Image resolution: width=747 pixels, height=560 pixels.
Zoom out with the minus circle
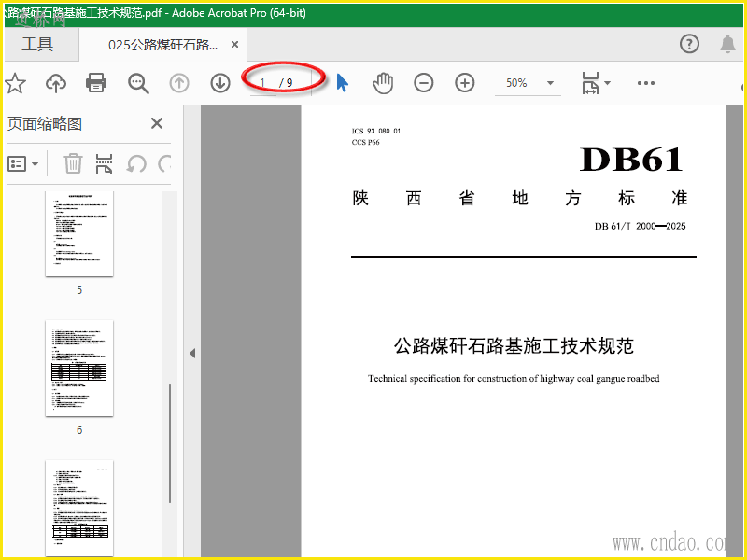[x=424, y=83]
